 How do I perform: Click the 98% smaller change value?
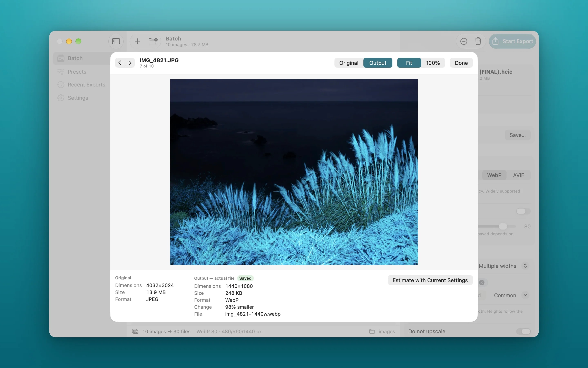click(x=239, y=307)
